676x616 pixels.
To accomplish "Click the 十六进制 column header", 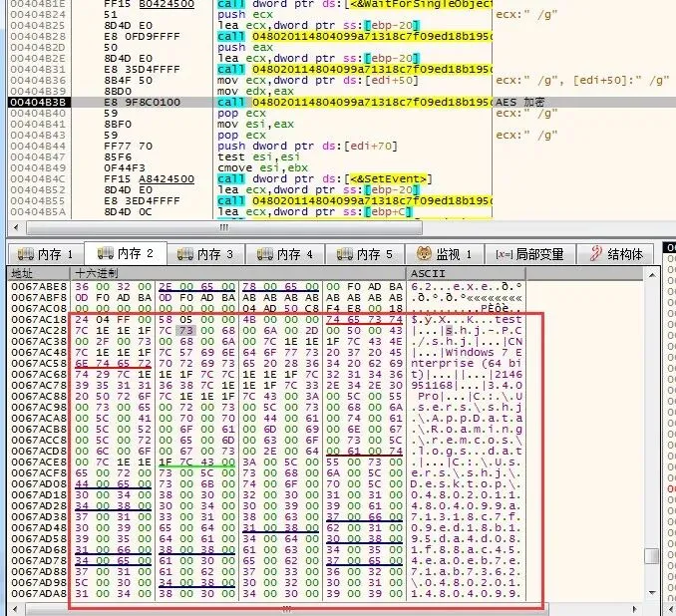I will [x=237, y=273].
